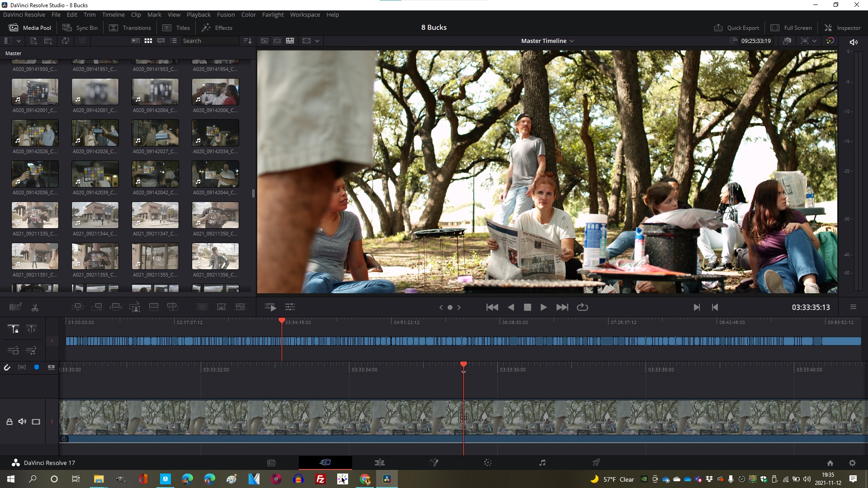Open the Playback menu
Viewport: 868px width, 488px height.
coord(198,14)
